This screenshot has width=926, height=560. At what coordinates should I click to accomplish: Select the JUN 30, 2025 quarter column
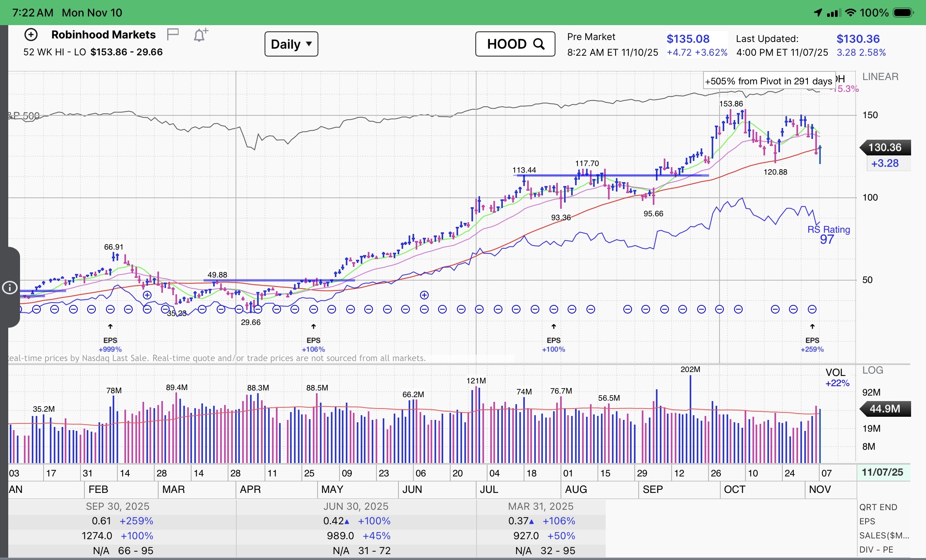point(356,506)
